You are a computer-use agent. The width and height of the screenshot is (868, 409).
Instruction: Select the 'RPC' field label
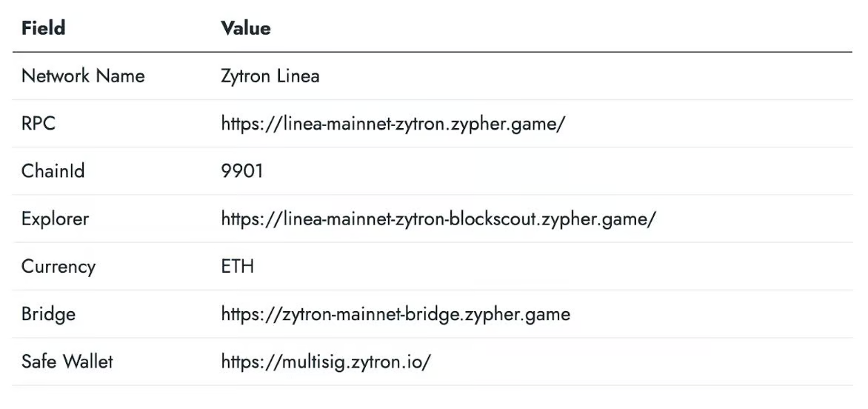pyautogui.click(x=39, y=124)
